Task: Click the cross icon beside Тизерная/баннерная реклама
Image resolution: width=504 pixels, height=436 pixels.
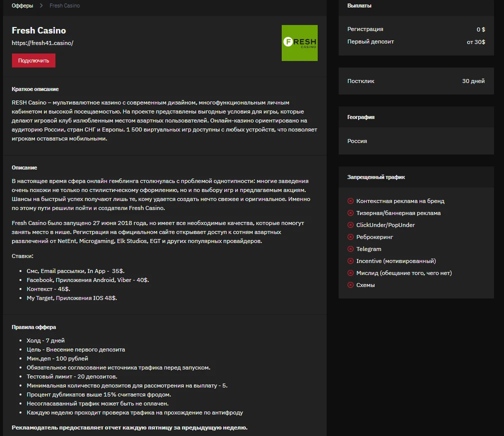Action: [x=350, y=212]
